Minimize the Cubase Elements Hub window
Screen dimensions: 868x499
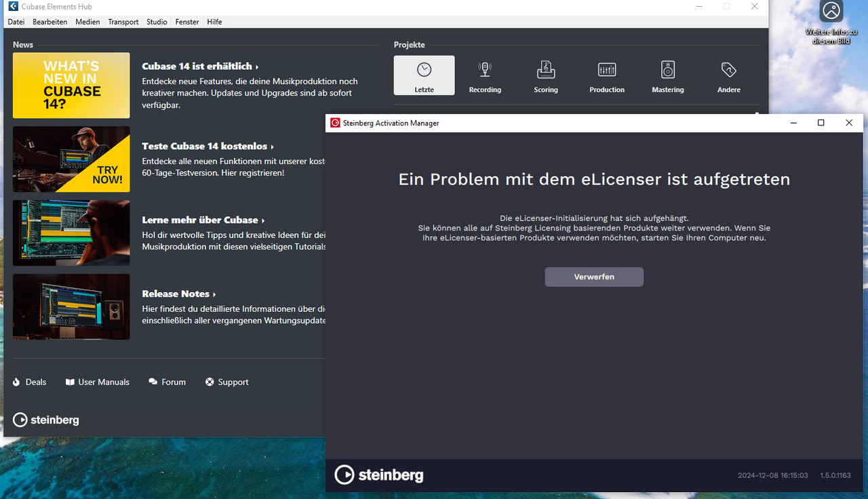point(699,6)
